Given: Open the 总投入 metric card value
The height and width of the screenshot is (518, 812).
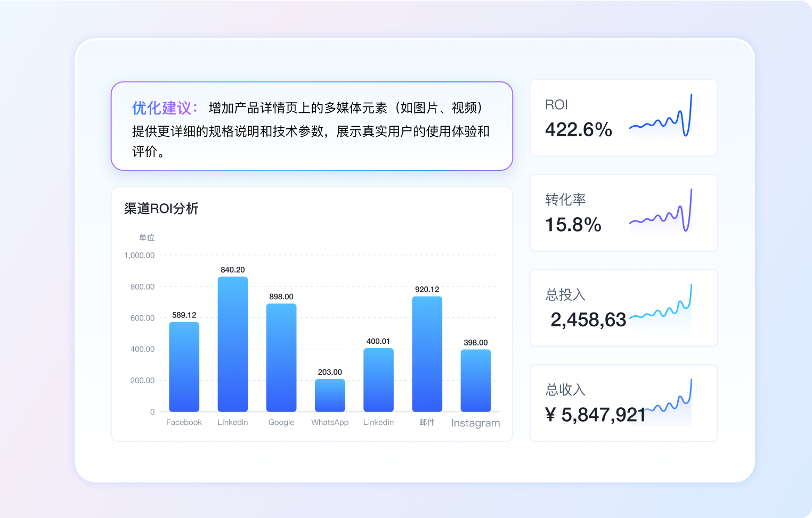Looking at the screenshot, I should [588, 319].
